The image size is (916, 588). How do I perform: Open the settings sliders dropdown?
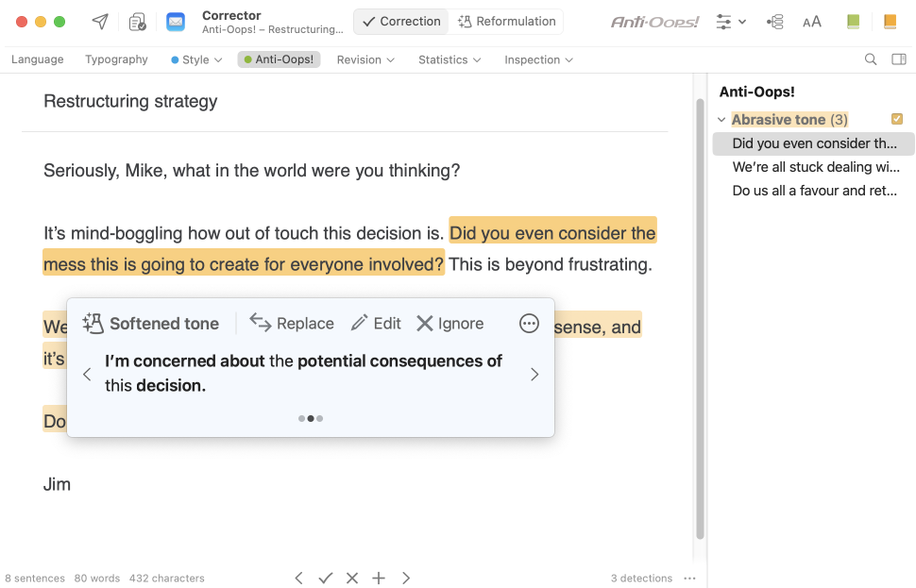pyautogui.click(x=731, y=22)
